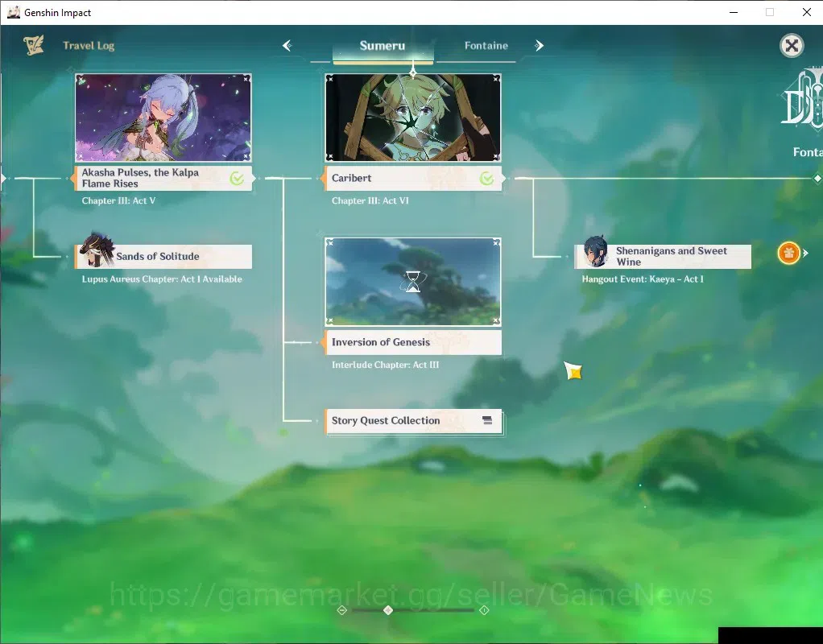Click Kaeya portrait on hangout entry

tap(596, 251)
